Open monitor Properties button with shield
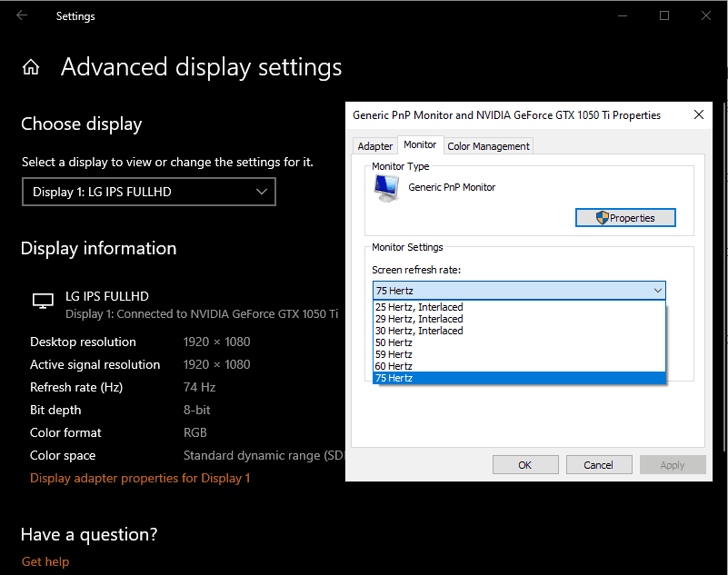The width and height of the screenshot is (728, 575). (625, 218)
